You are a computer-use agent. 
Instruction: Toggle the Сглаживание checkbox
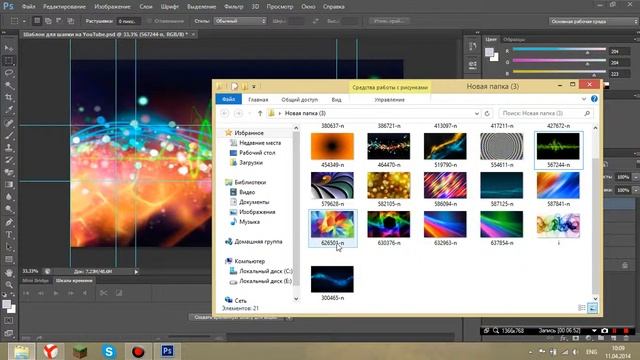[149, 21]
